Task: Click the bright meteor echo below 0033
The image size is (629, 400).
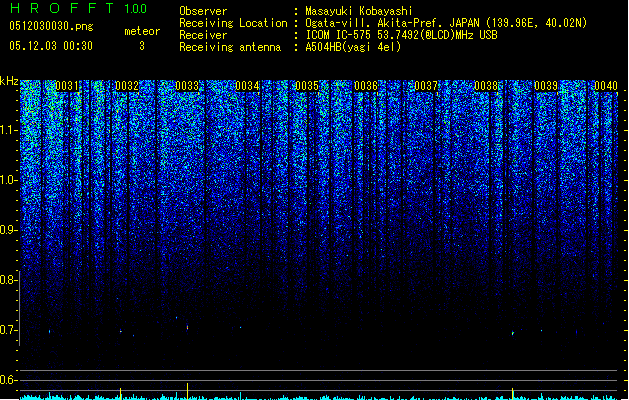Action: click(187, 327)
